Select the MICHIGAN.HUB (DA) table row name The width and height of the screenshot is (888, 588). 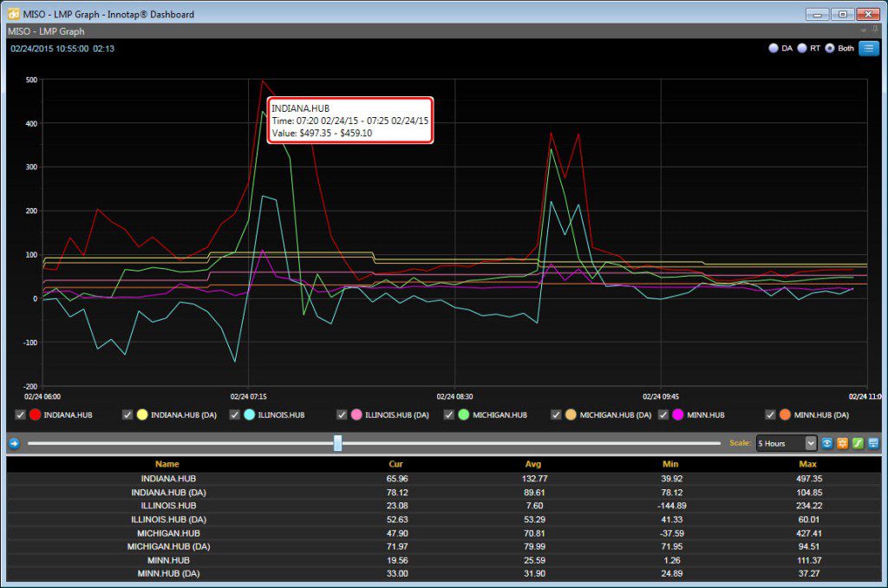pos(168,546)
